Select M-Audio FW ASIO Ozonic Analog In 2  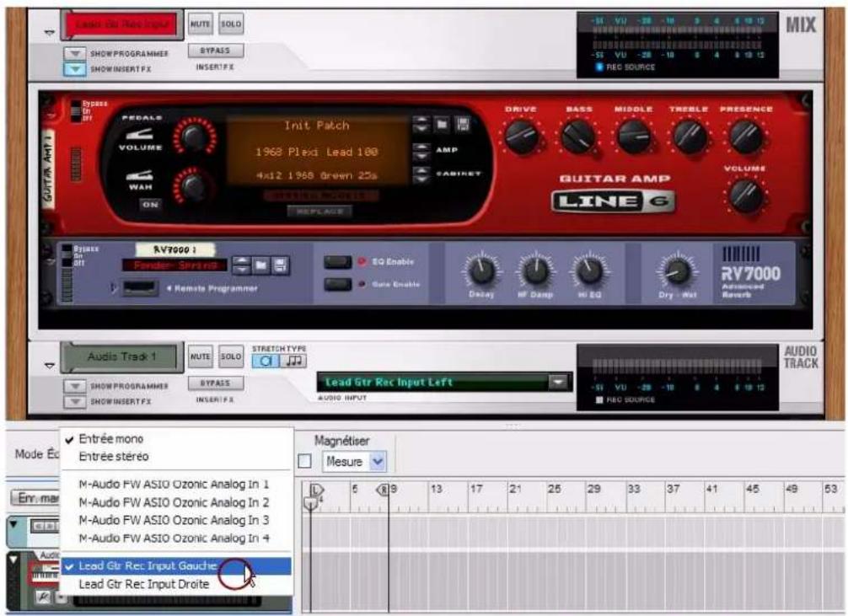[176, 502]
